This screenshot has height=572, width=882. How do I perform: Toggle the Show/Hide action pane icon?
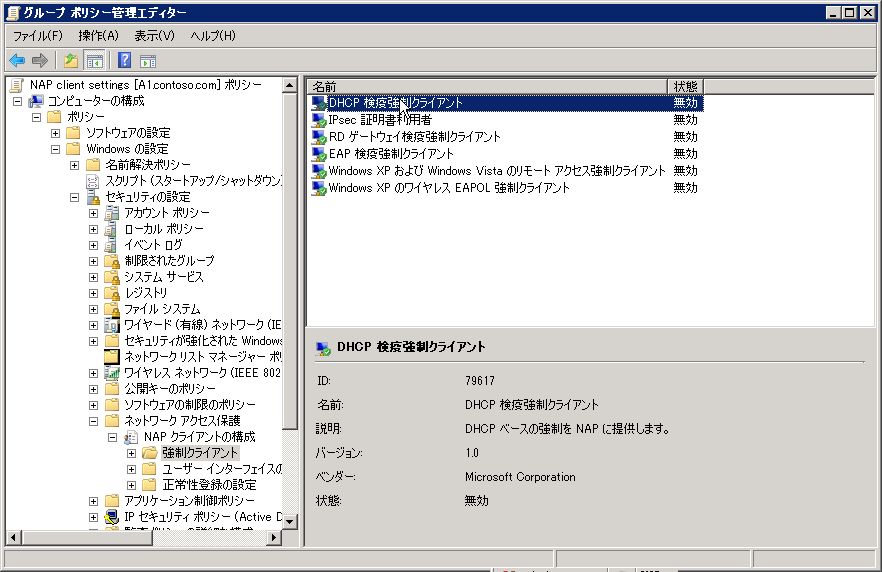point(148,61)
